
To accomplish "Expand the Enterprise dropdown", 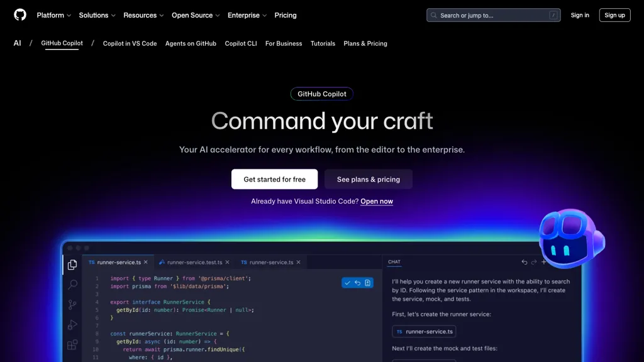I will pos(247,15).
